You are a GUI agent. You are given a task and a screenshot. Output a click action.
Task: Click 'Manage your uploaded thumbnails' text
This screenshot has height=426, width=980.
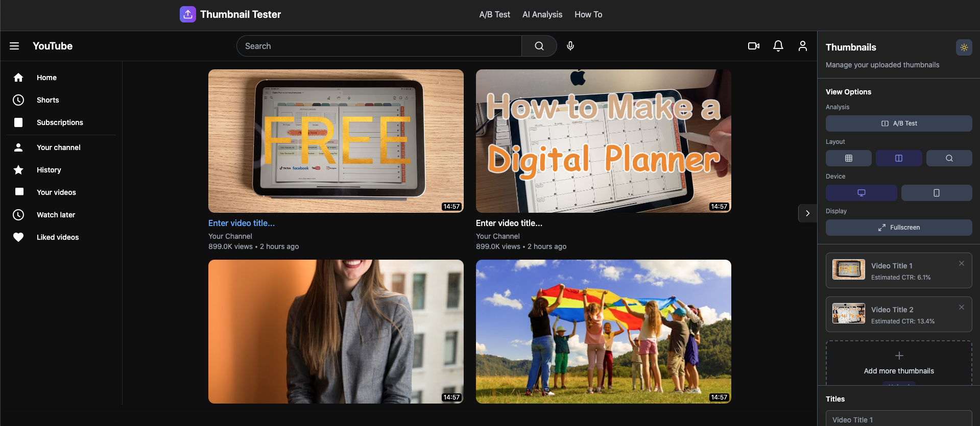coord(882,65)
